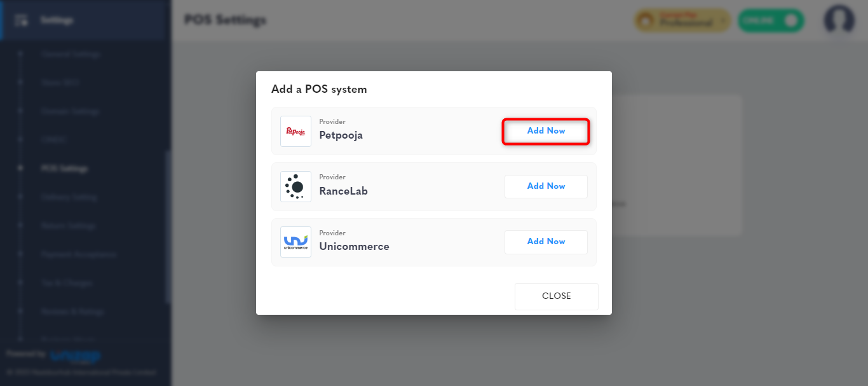
Task: Click the Settings icon in sidebar header
Action: tap(21, 20)
